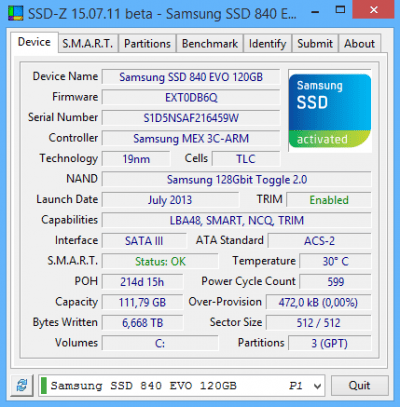
Task: Click the ATA Standard value ACS-2
Action: [320, 241]
